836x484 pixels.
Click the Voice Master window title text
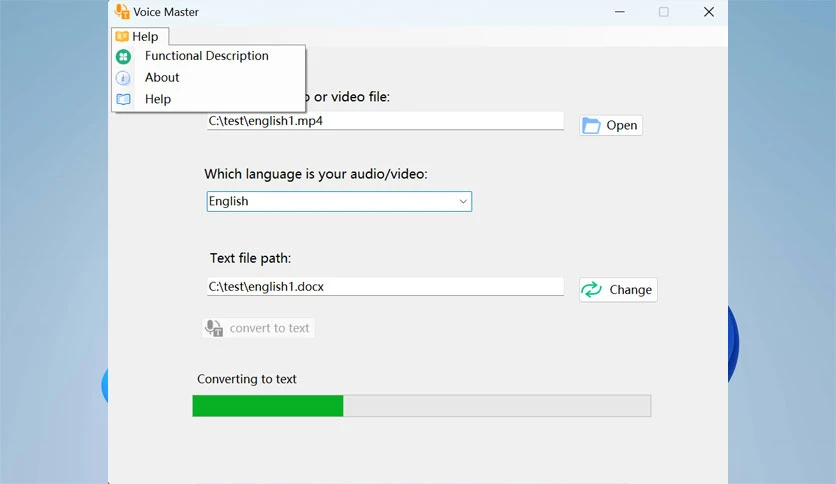[166, 12]
